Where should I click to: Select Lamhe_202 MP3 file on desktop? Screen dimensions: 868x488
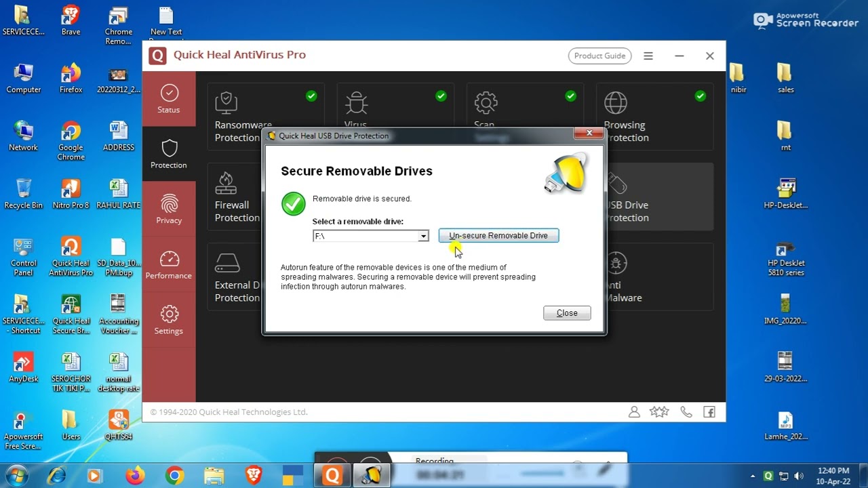785,425
